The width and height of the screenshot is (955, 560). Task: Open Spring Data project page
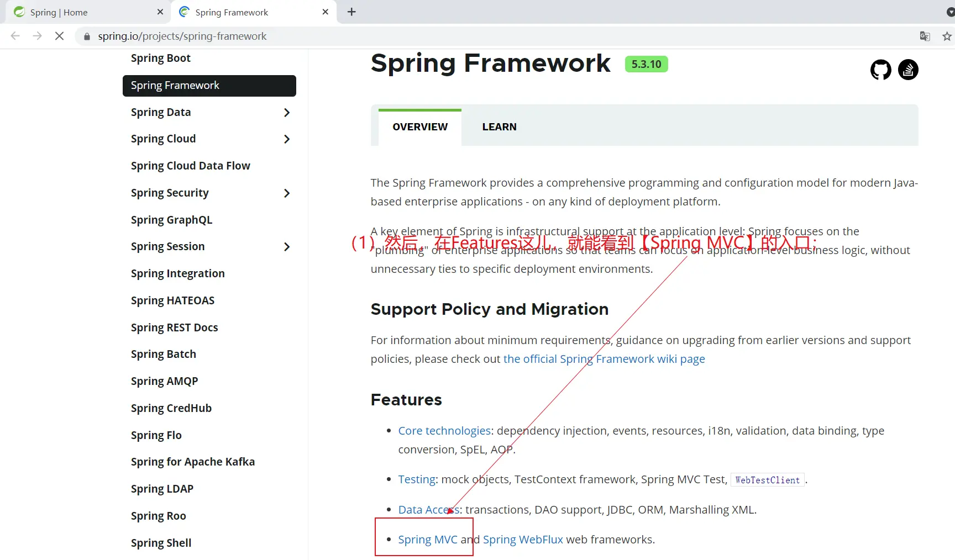coord(161,112)
